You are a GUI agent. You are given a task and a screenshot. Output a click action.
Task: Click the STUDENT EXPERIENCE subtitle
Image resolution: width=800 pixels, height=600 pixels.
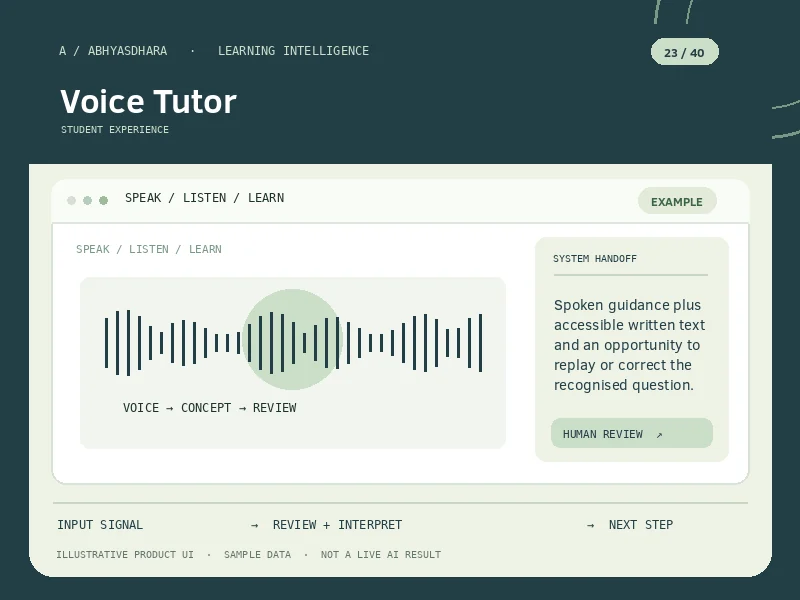115,130
